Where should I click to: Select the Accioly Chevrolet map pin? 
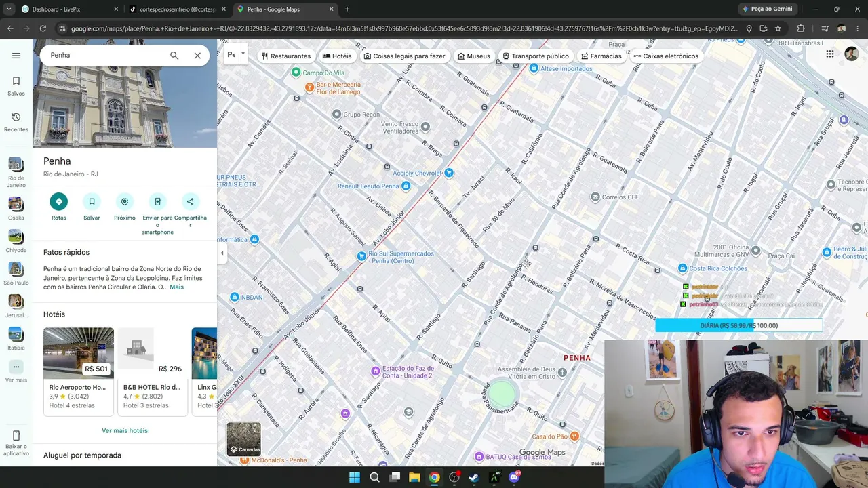coord(449,174)
